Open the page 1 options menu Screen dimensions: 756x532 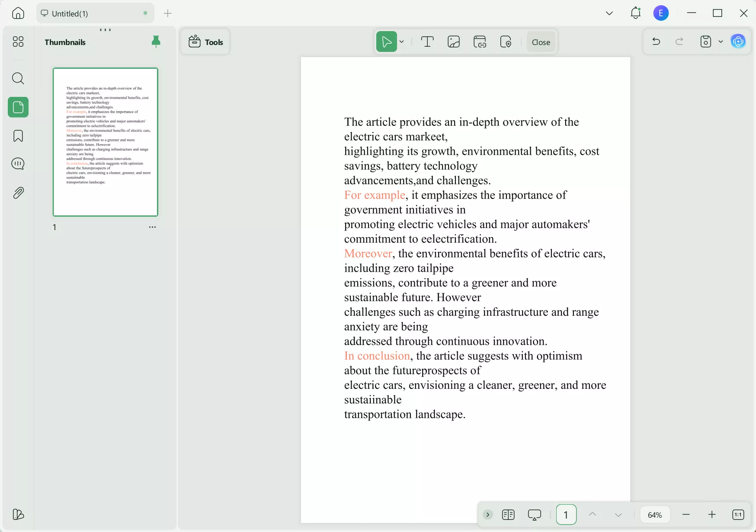(152, 227)
